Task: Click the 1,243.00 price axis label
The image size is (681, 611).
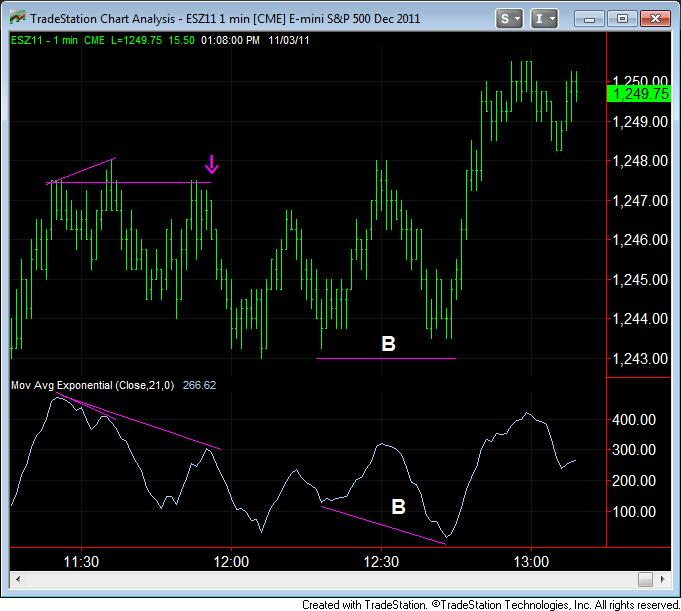Action: tap(640, 359)
